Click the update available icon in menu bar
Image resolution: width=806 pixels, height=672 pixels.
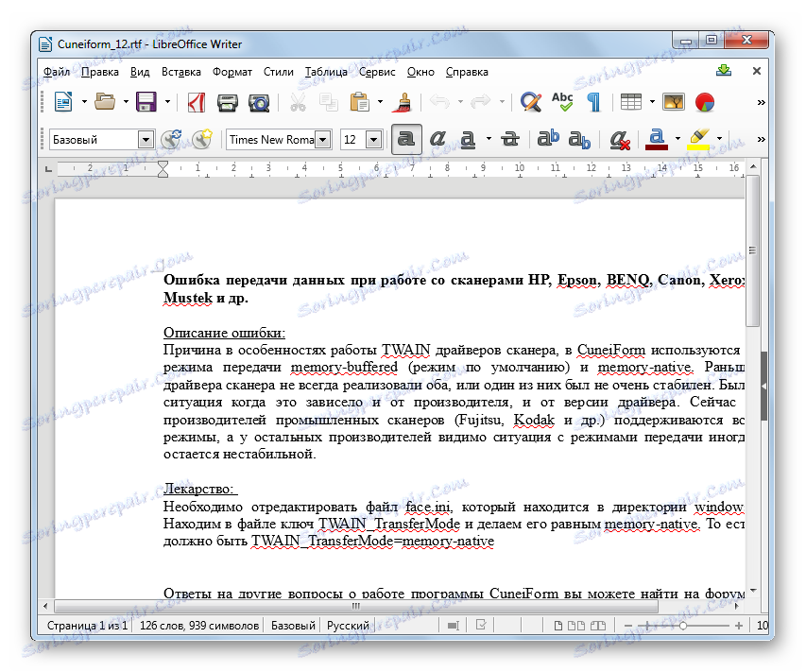point(724,71)
